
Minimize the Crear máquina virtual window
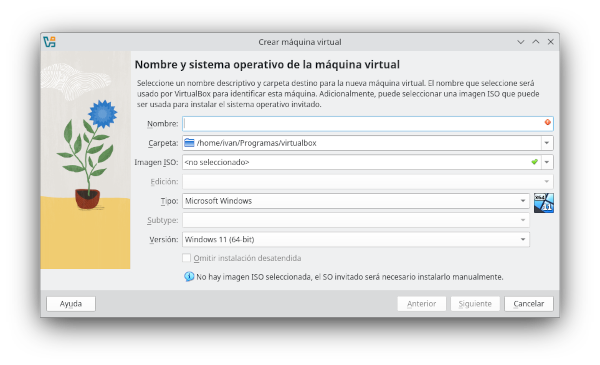click(520, 42)
